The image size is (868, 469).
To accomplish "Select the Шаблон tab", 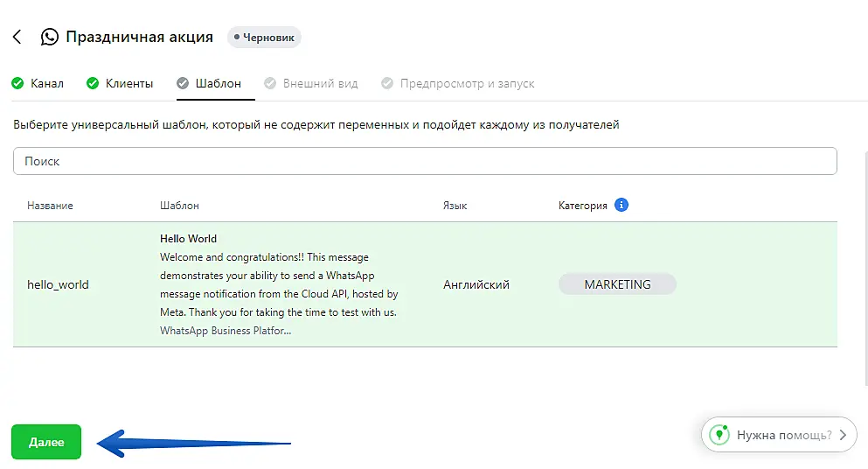I will click(x=218, y=84).
